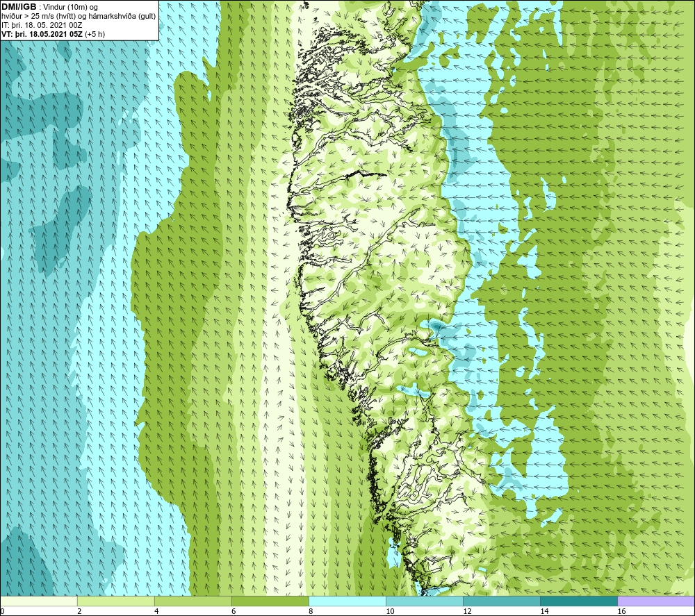695x616 pixels.
Task: Click the 4–6 green legend swatch
Action: pos(193,601)
